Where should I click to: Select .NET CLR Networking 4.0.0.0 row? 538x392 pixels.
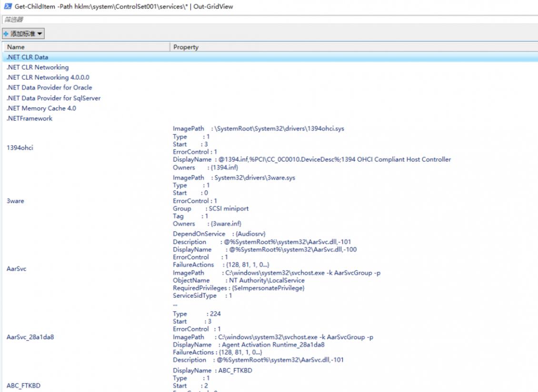48,77
